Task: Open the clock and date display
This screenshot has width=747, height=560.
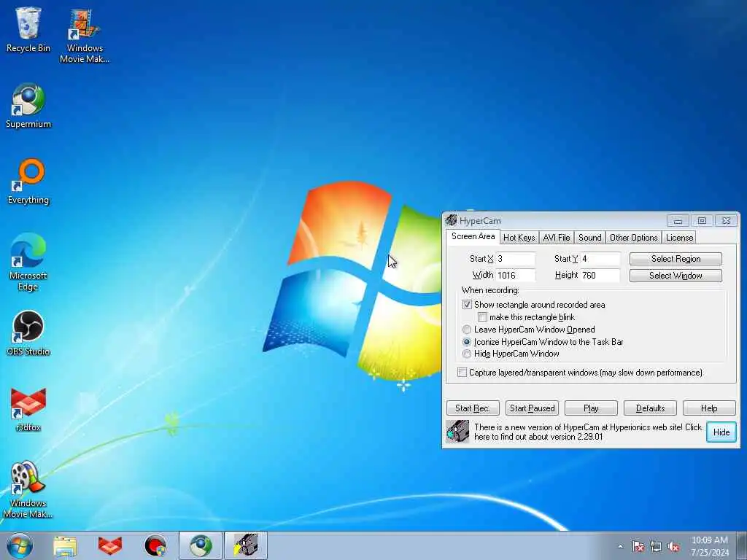Action: coord(709,546)
